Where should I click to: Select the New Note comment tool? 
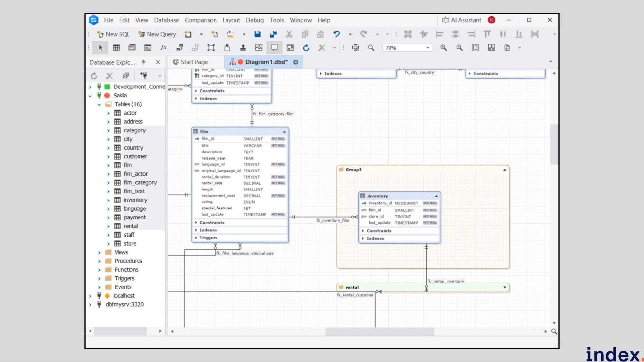(274, 48)
